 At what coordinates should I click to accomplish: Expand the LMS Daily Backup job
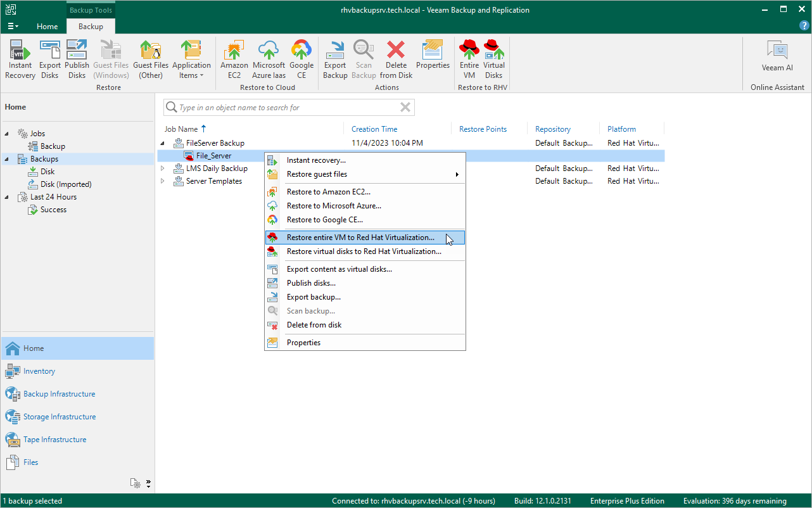[162, 168]
